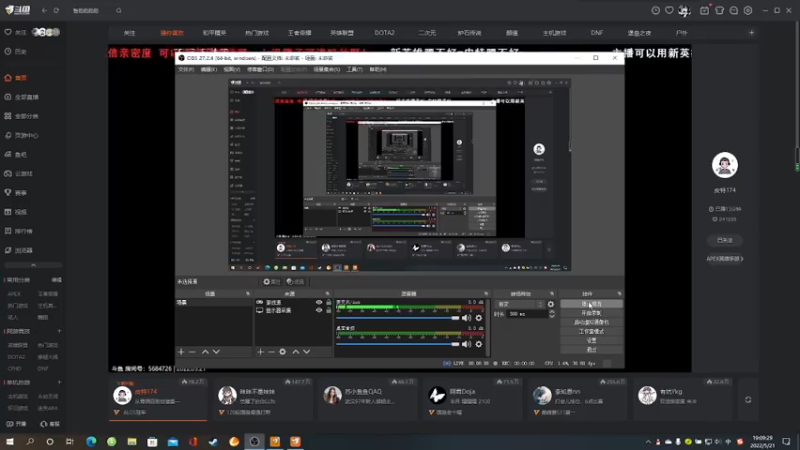Click the transition duration 300 ms field
This screenshot has height=450, width=800.
[x=527, y=314]
